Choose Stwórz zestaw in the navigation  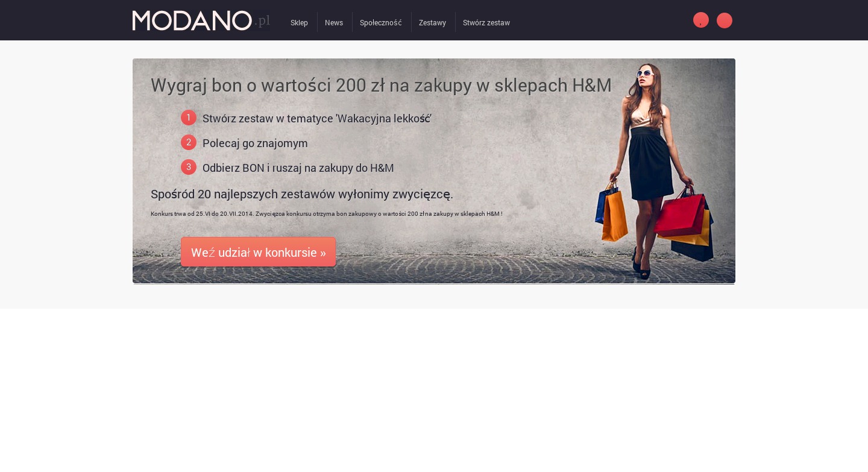[486, 23]
